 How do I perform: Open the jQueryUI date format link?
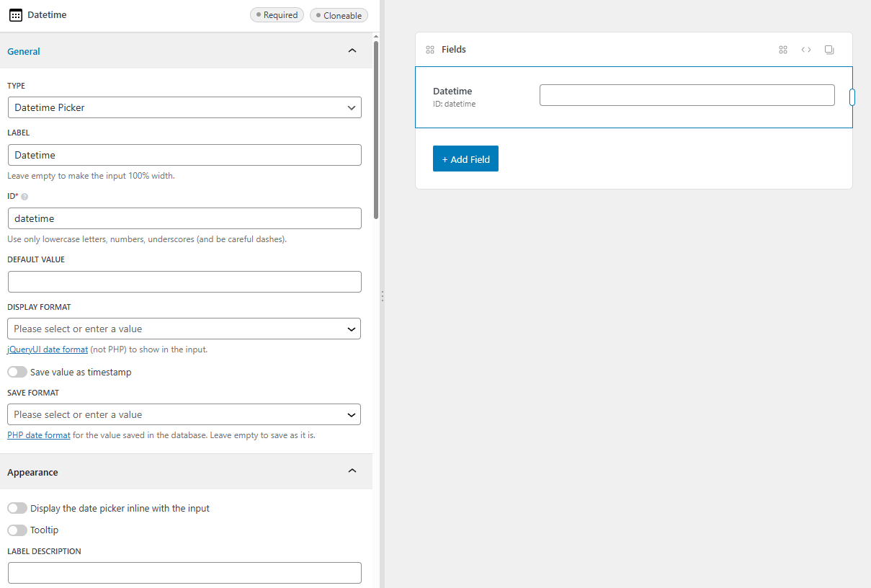47,349
